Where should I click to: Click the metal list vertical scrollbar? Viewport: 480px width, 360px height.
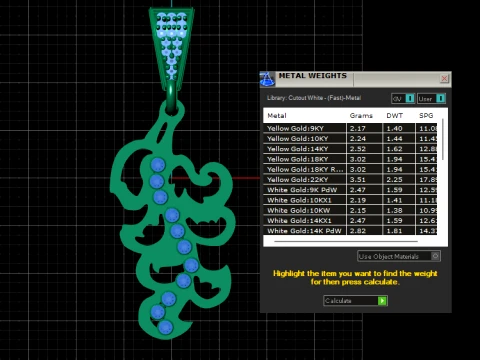pyautogui.click(x=443, y=139)
